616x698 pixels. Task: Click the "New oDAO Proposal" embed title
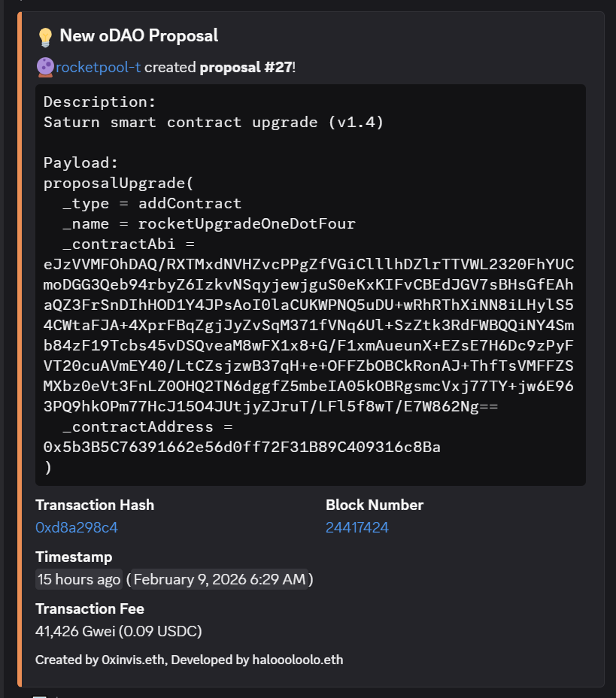[x=139, y=35]
